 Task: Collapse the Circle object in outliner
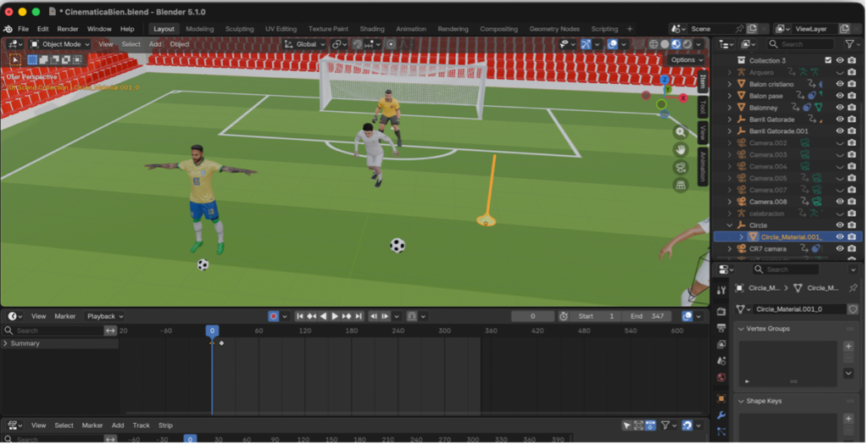coord(730,225)
